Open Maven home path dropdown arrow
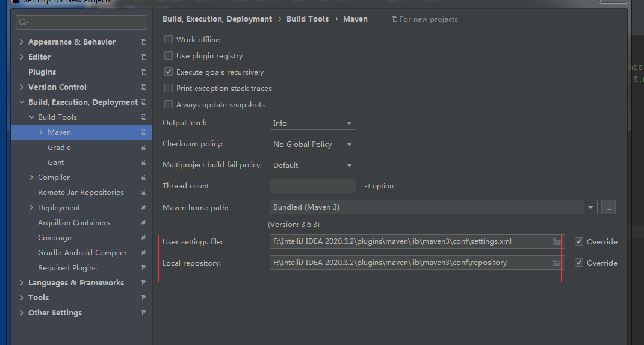Viewport: 644px width, 345px height. tap(590, 207)
